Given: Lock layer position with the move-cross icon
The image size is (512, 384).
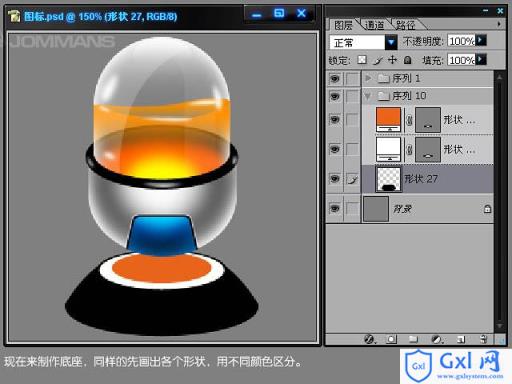Looking at the screenshot, I should coord(393,60).
